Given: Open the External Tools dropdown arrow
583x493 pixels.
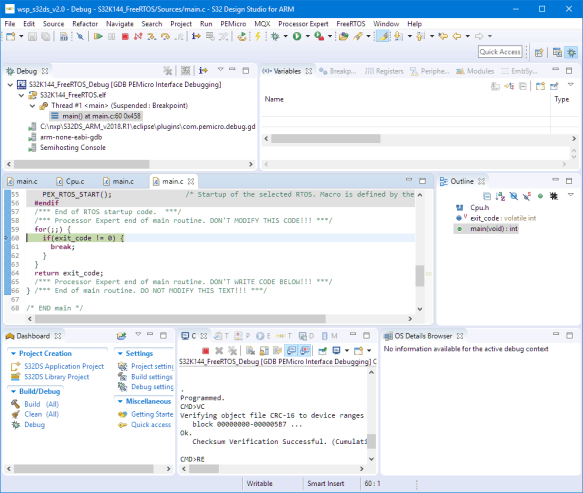Looking at the screenshot, I should pos(330,36).
